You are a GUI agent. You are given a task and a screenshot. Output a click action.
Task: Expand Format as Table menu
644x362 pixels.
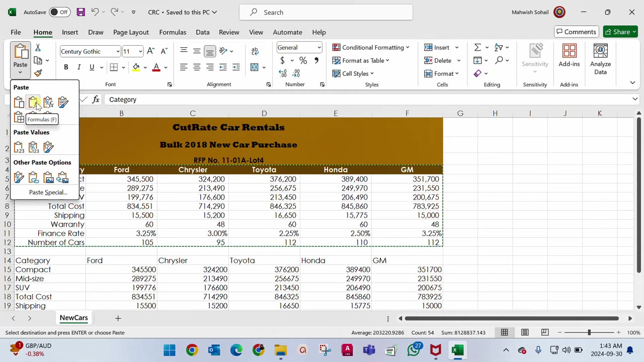click(x=361, y=60)
